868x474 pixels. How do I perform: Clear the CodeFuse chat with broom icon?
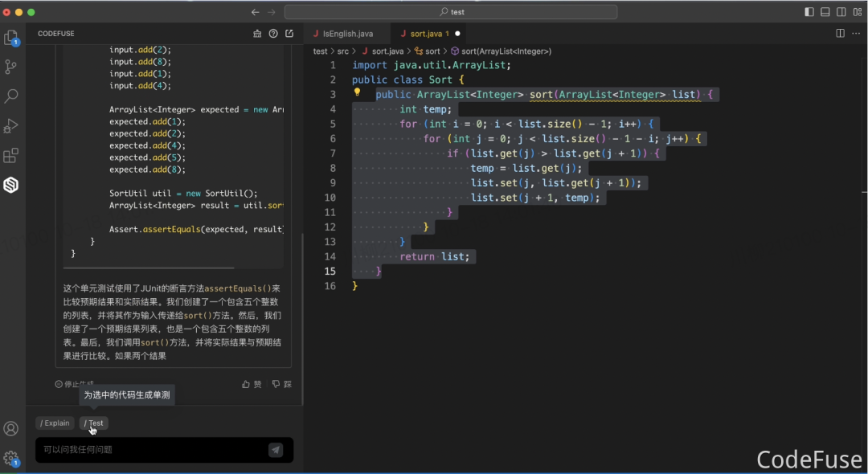257,34
